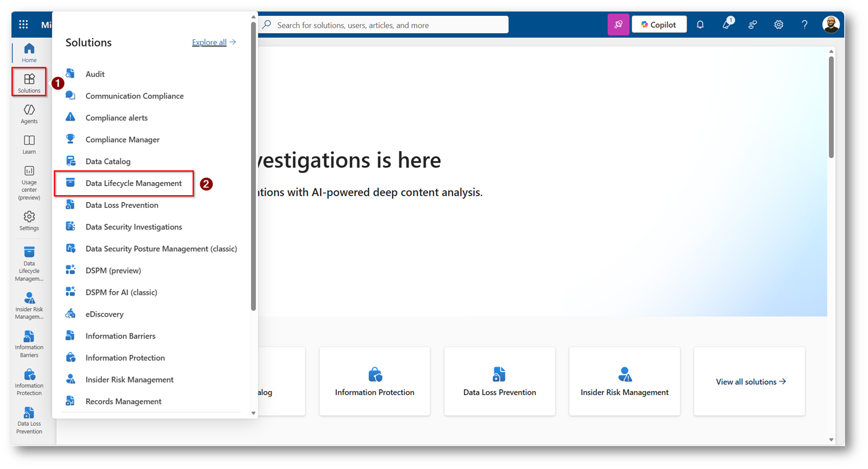
Task: Click the Compliance alerts warning icon
Action: (x=70, y=117)
